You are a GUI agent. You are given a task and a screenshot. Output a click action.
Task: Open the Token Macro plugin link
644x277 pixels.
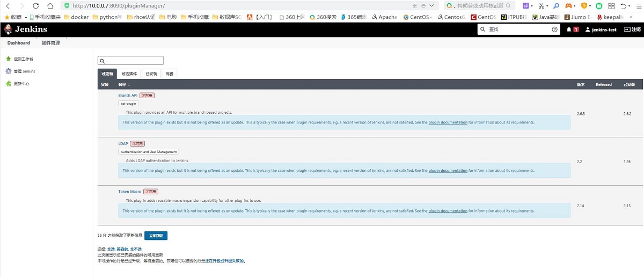130,192
